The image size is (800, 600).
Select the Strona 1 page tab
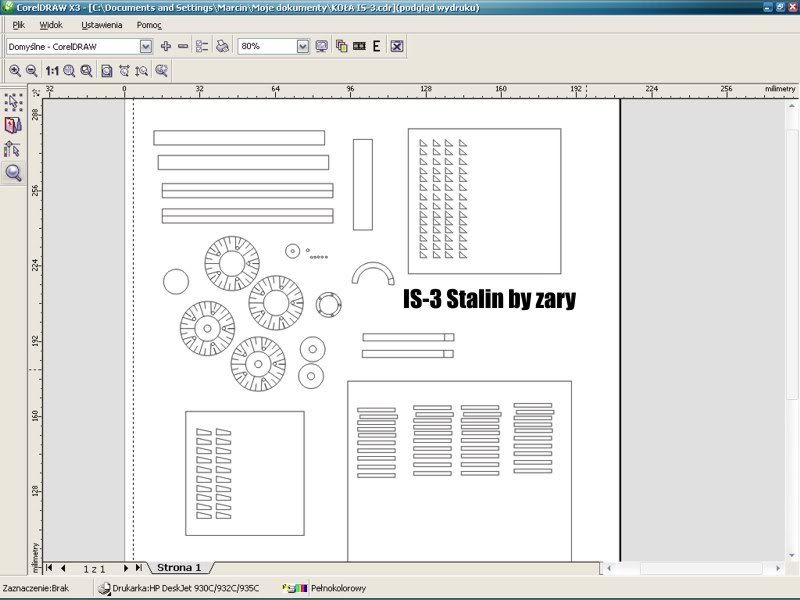[179, 567]
